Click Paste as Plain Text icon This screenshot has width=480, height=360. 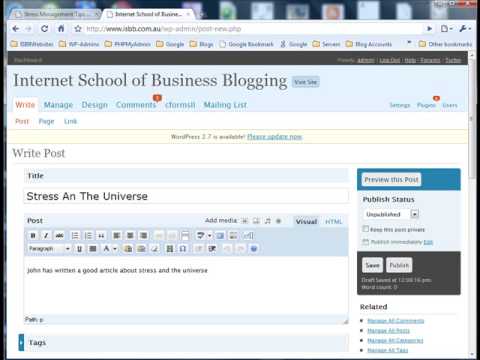coord(128,249)
